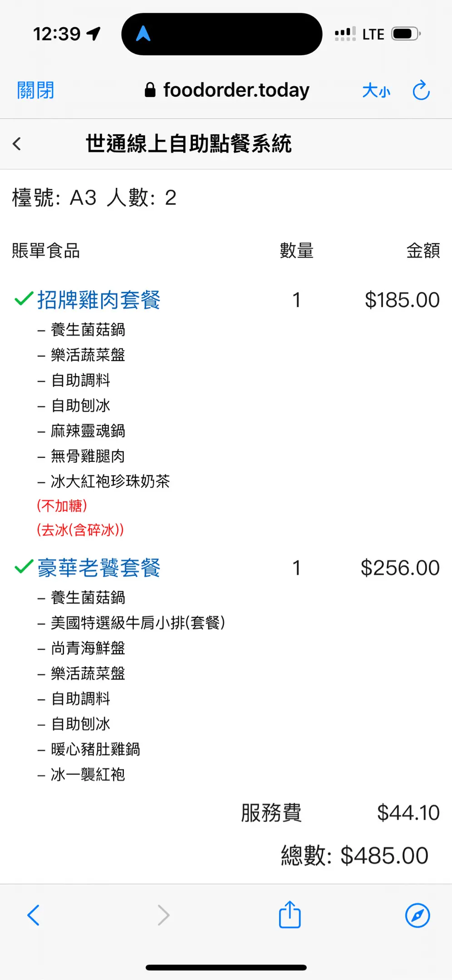
Task: Tap the red 去冰(含碎冰) option note
Action: click(x=80, y=530)
